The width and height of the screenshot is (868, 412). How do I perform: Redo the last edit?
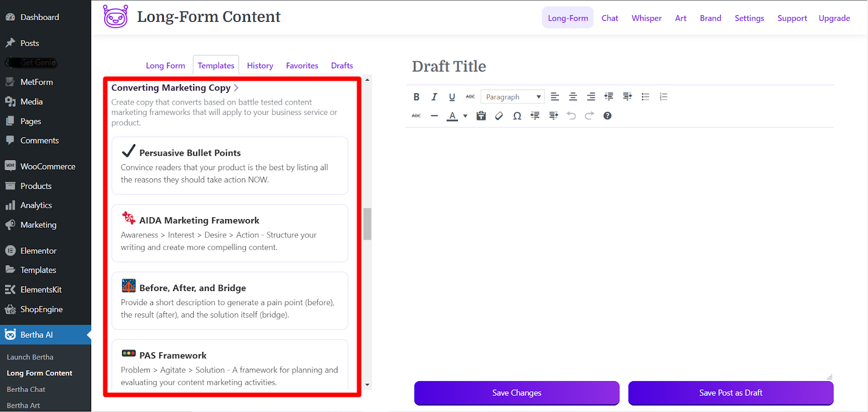pyautogui.click(x=589, y=116)
